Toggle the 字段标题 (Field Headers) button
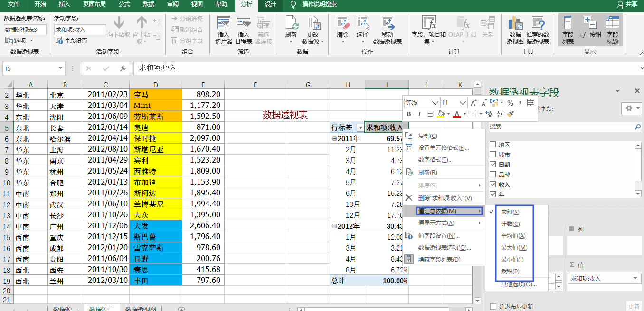Image resolution: width=644 pixels, height=311 pixels. [613, 29]
